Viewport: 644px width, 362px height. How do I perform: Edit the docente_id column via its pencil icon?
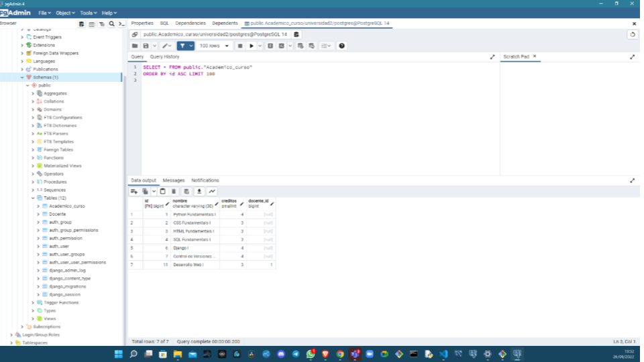click(x=272, y=204)
